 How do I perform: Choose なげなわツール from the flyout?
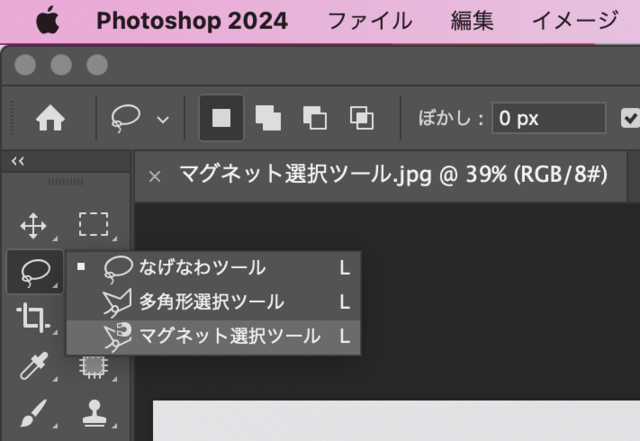(213, 268)
